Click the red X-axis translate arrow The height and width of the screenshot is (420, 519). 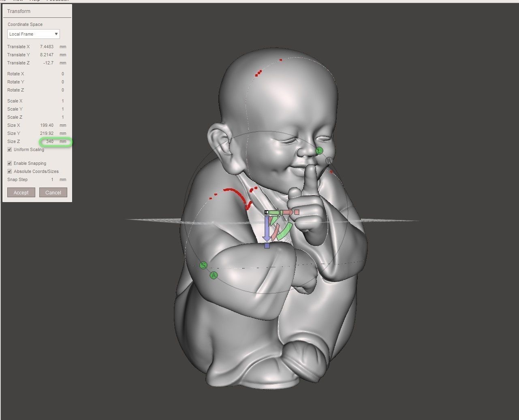click(287, 212)
